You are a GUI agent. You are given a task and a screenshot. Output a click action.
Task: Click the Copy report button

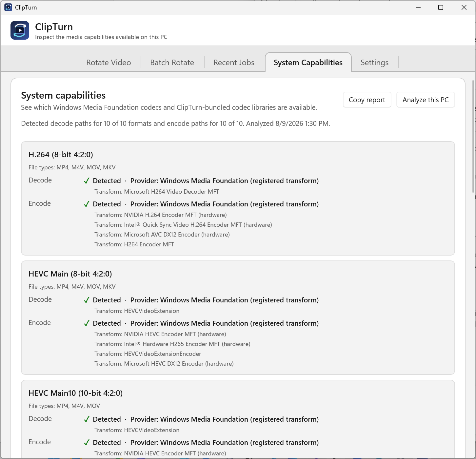(x=367, y=100)
